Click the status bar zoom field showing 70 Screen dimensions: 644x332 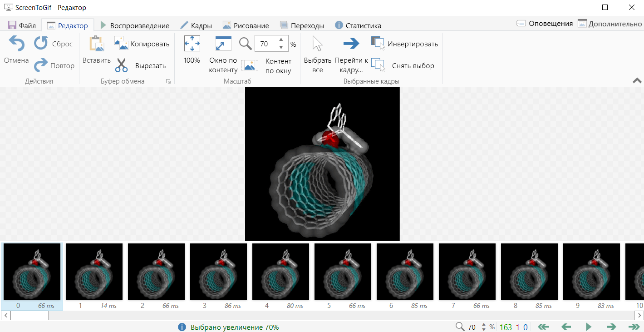point(472,327)
